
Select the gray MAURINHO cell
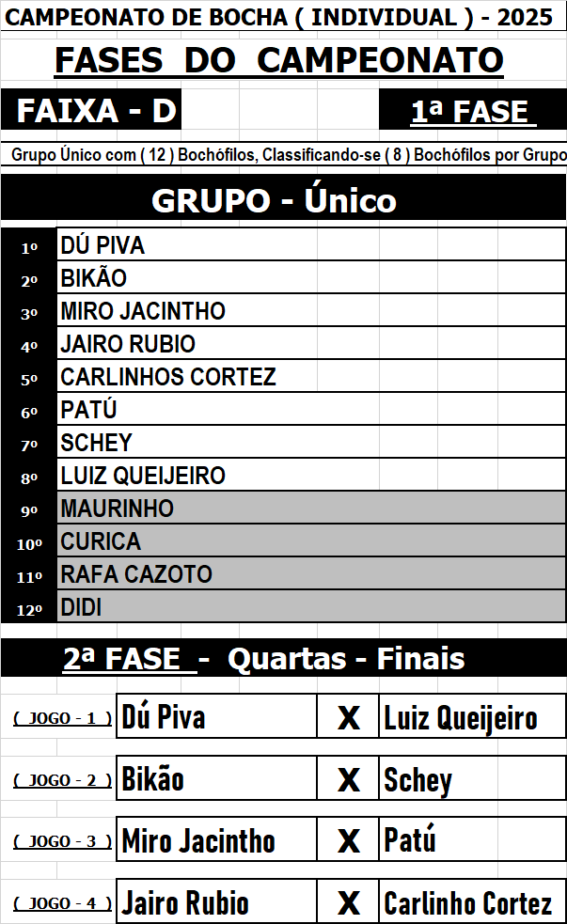pos(310,509)
